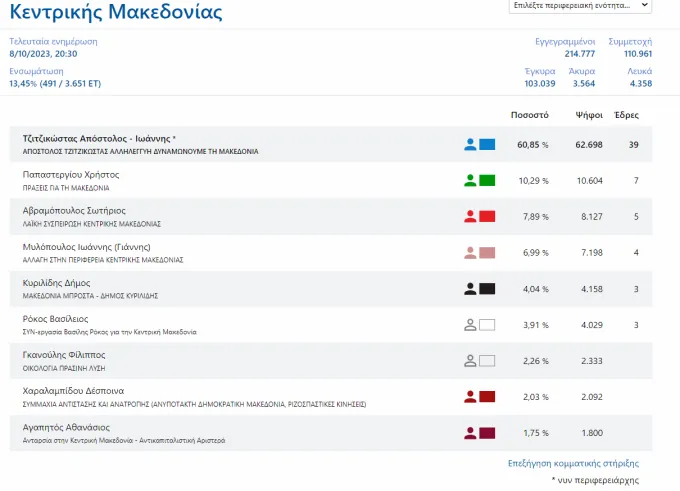Click the blue swatch for Tzitzikostas
This screenshot has width=680, height=491.
click(x=487, y=144)
